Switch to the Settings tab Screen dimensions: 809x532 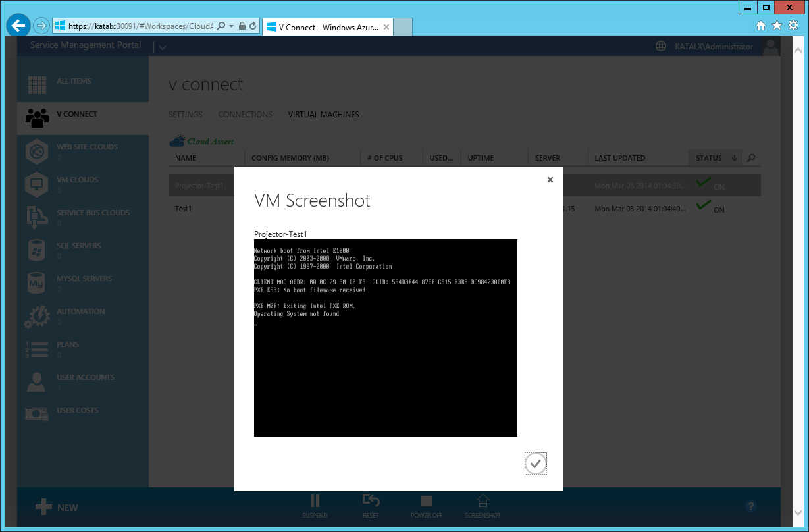click(186, 115)
